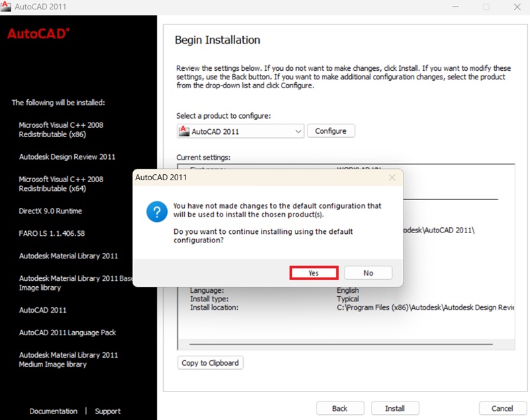Go Back to previous installer step

coord(340,408)
